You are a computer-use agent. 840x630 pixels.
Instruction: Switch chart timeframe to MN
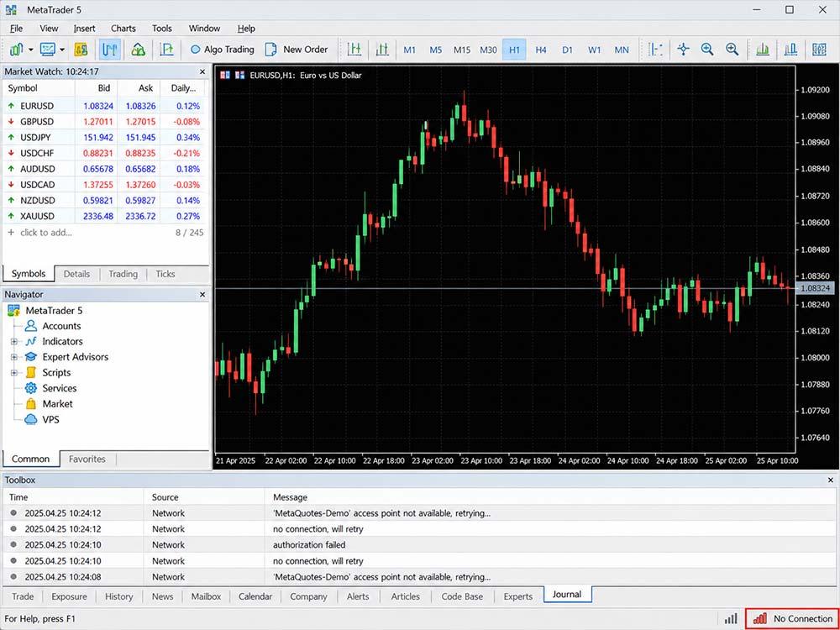[x=622, y=50]
